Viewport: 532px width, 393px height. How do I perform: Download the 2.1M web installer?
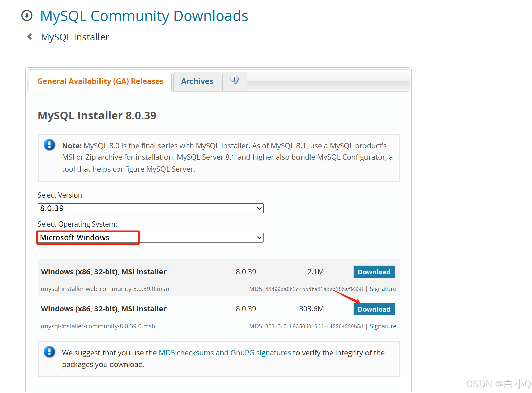tap(374, 272)
